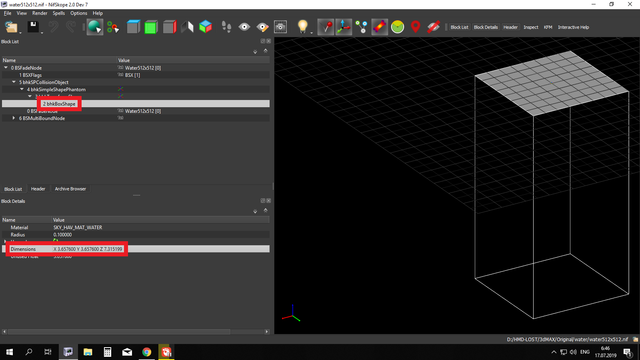Viewport: 640px width, 360px height.
Task: Close the Block Details panel
Action: (x=269, y=201)
